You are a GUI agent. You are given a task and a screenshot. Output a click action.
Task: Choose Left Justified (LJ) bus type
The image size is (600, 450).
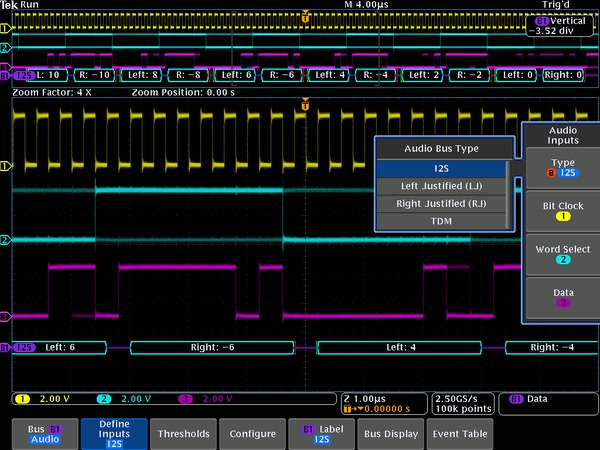[441, 186]
